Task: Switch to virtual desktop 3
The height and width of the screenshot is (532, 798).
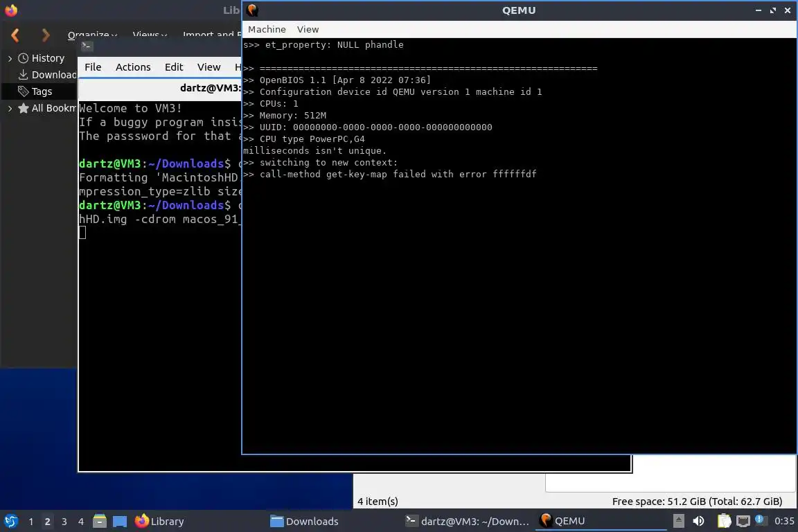Action: 64,522
